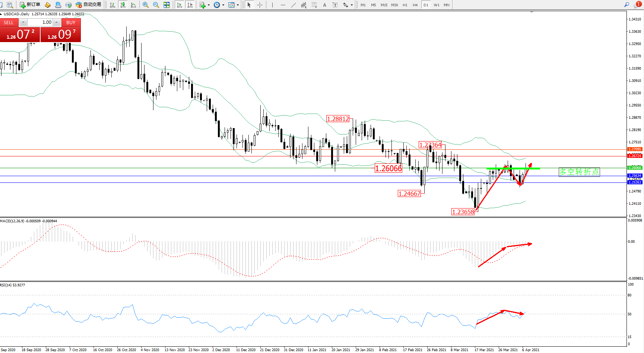
Task: Increase lot volume with up arrow
Action: tap(56, 22)
